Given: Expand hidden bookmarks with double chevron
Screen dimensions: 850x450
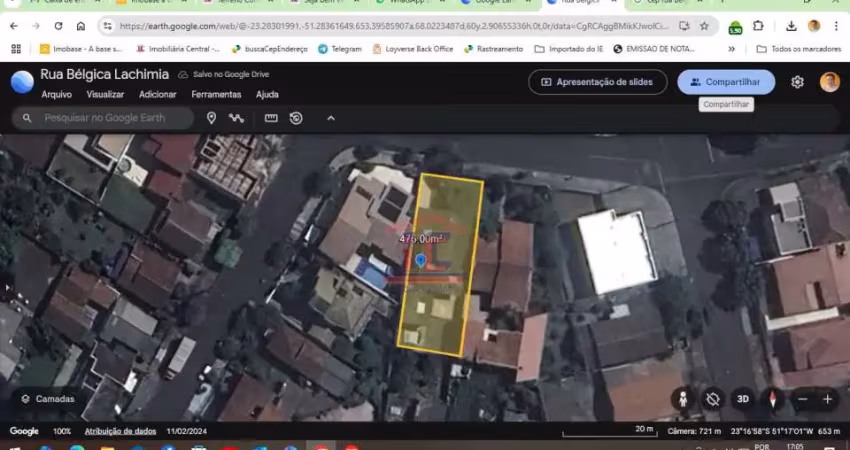Looking at the screenshot, I should point(741,48).
